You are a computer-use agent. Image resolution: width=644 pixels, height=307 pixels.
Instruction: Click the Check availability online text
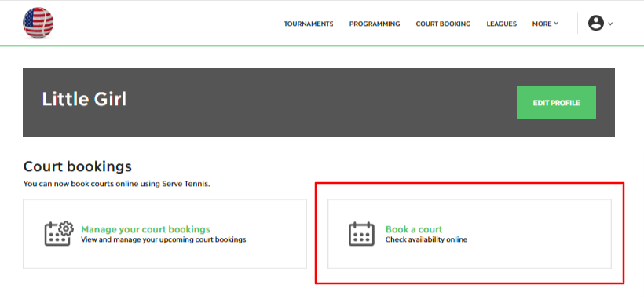pyautogui.click(x=426, y=239)
